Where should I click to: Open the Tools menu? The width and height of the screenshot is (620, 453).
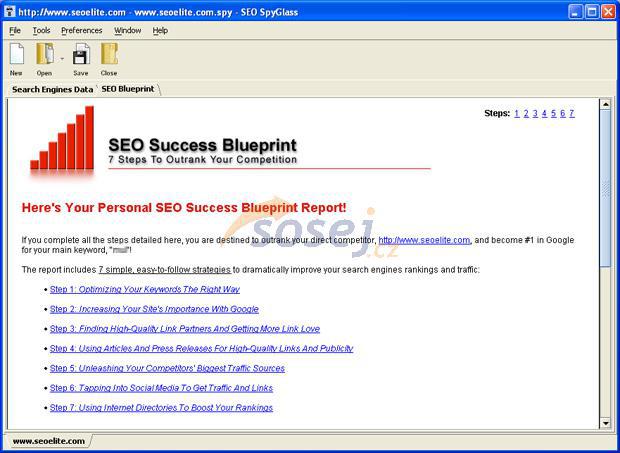pyautogui.click(x=41, y=30)
